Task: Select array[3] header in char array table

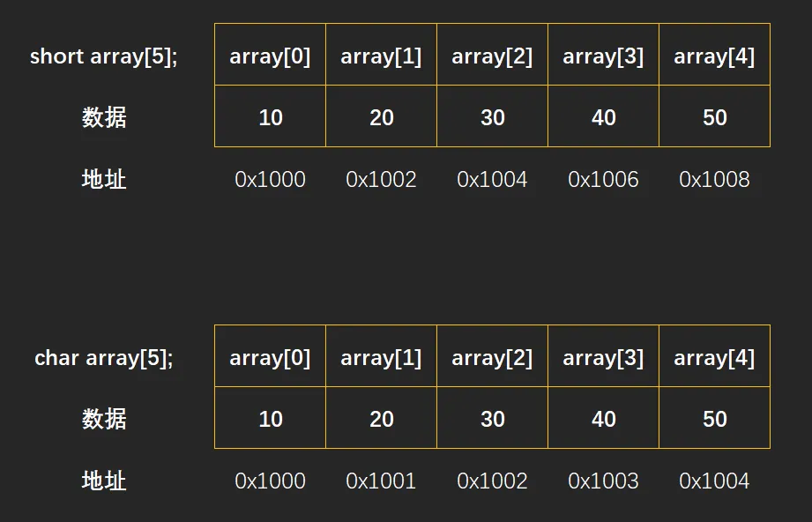Action: tap(603, 356)
